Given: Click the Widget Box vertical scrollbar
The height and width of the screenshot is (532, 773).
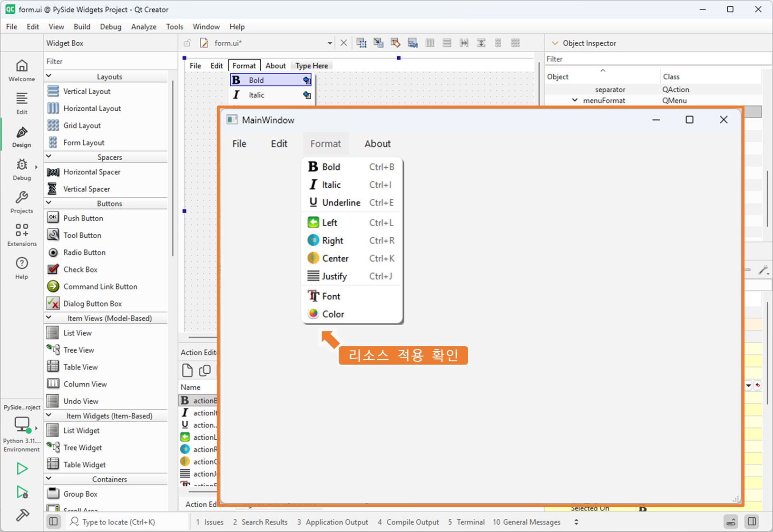Looking at the screenshot, I should (x=173, y=169).
